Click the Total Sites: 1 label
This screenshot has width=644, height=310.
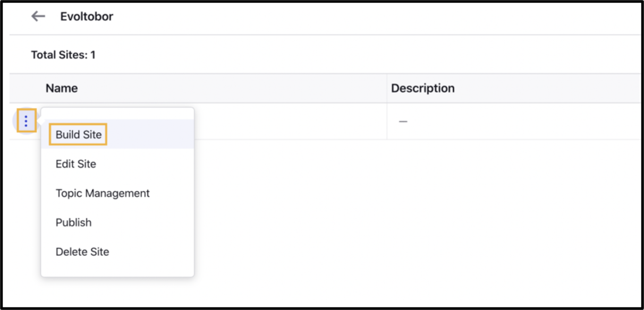pyautogui.click(x=63, y=55)
